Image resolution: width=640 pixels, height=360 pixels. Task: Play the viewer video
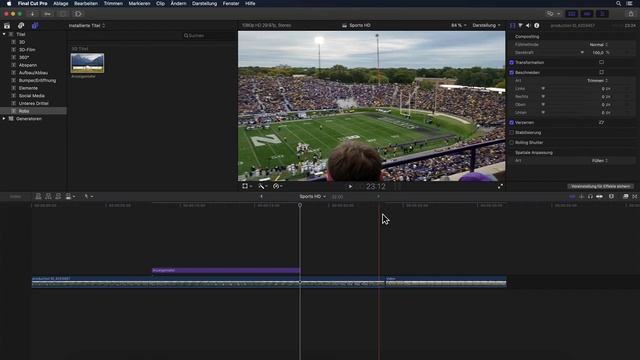(x=350, y=187)
